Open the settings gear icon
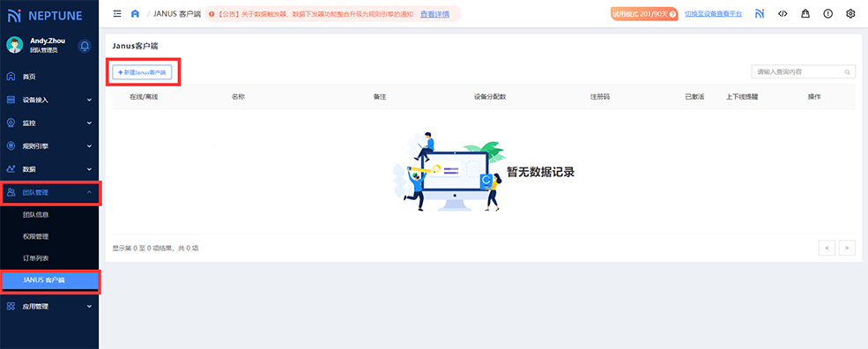The width and height of the screenshot is (868, 349). (x=851, y=14)
